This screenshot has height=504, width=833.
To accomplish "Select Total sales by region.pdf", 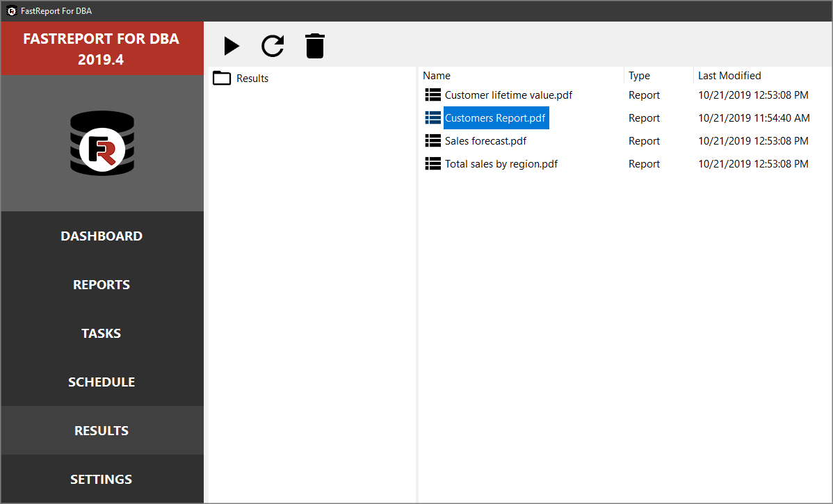I will 501,163.
